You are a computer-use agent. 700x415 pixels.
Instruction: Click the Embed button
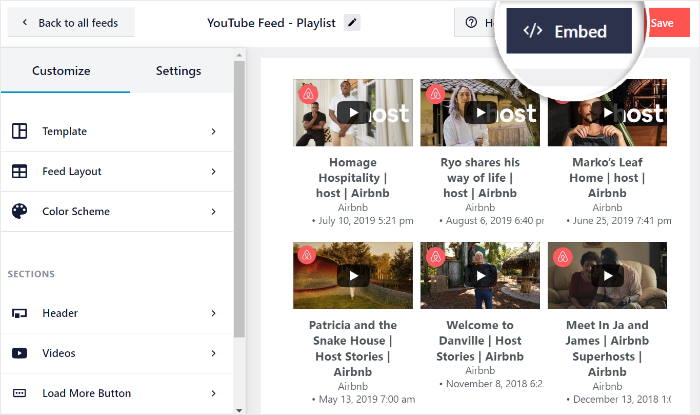569,31
